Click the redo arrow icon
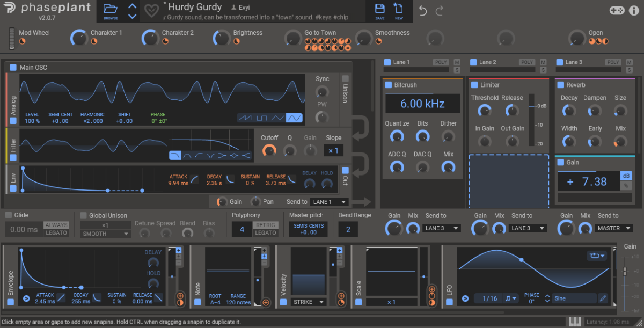Image resolution: width=644 pixels, height=328 pixels. [440, 11]
